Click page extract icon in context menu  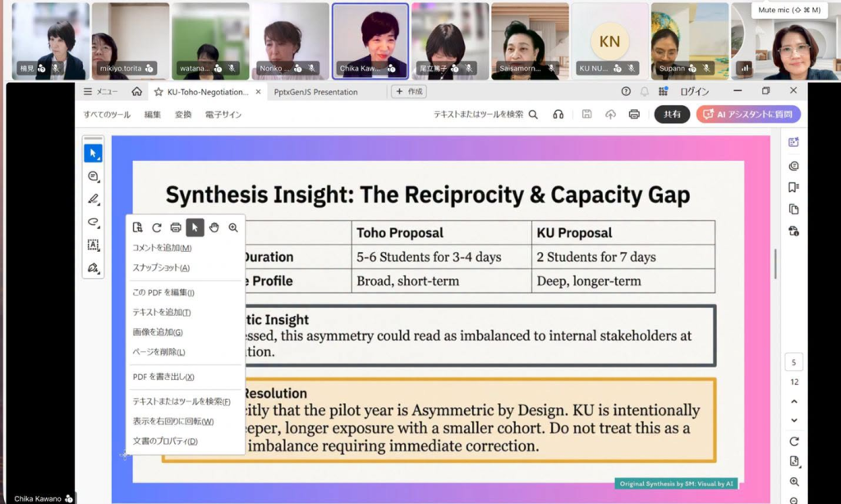pos(137,227)
